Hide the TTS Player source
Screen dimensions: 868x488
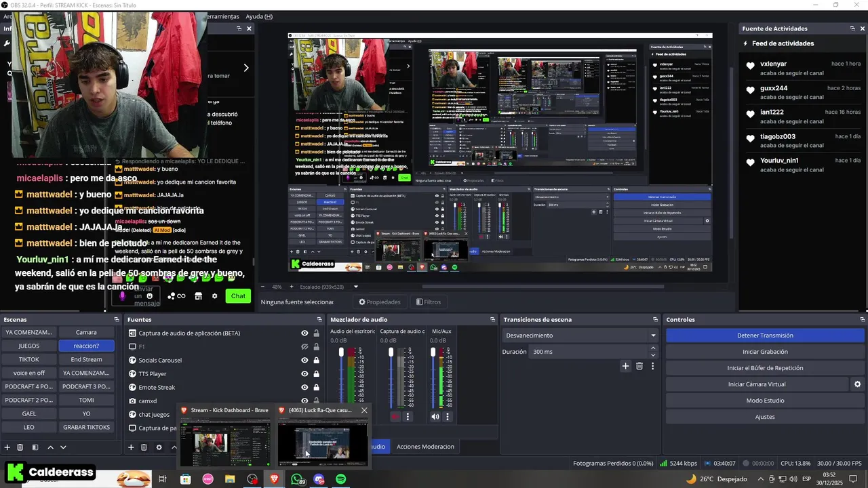(x=304, y=373)
